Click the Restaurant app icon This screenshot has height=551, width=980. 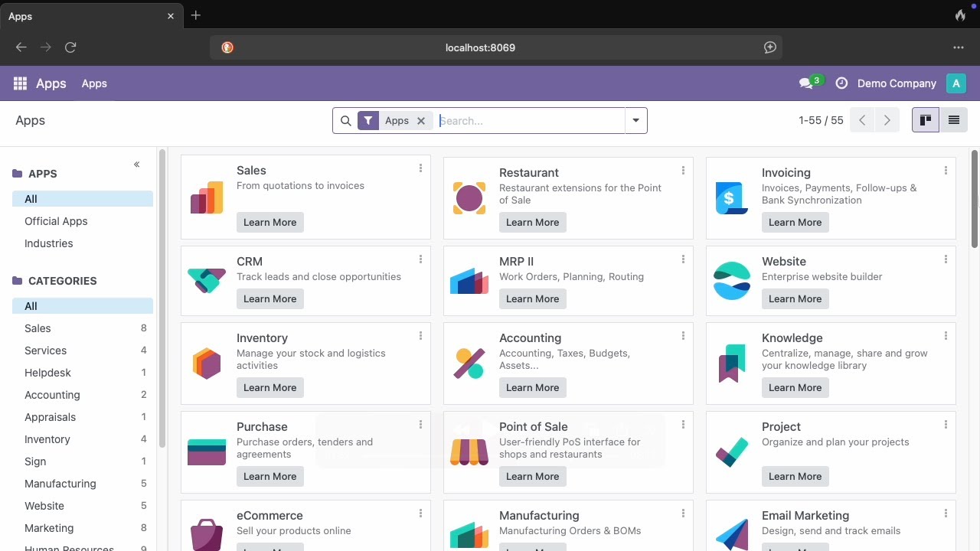pyautogui.click(x=469, y=198)
